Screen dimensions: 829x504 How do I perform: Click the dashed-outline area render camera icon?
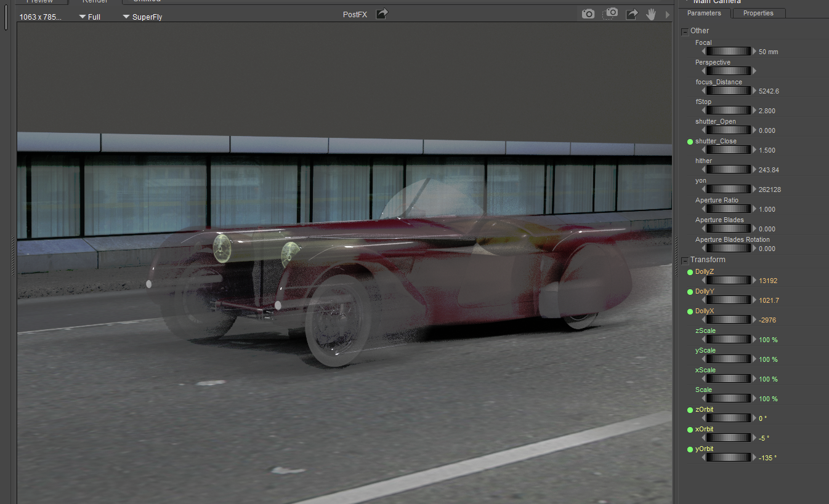(610, 14)
